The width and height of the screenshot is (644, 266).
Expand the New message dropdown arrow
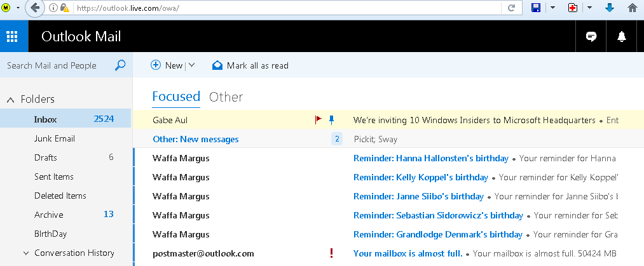[191, 65]
